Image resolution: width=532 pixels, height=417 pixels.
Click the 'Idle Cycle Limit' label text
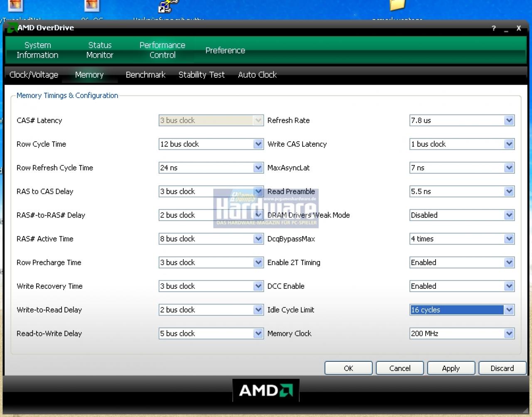coord(291,310)
